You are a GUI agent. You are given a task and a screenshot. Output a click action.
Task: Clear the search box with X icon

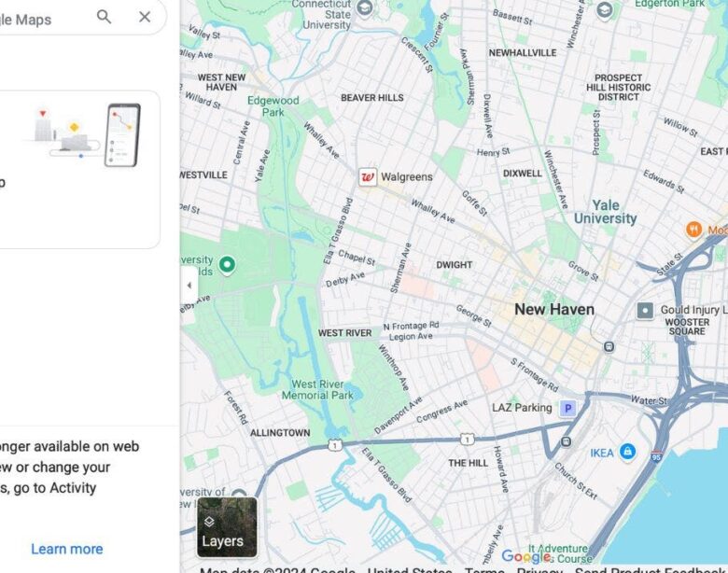145,17
